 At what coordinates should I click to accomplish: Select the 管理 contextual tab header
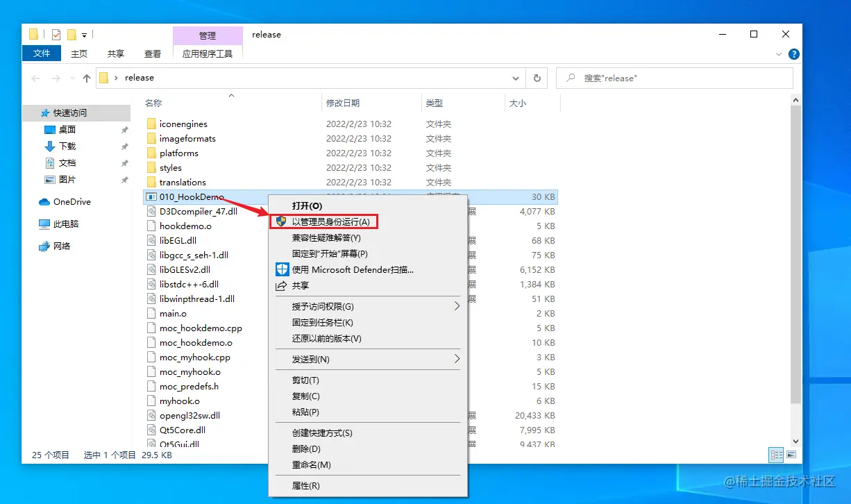[x=208, y=35]
